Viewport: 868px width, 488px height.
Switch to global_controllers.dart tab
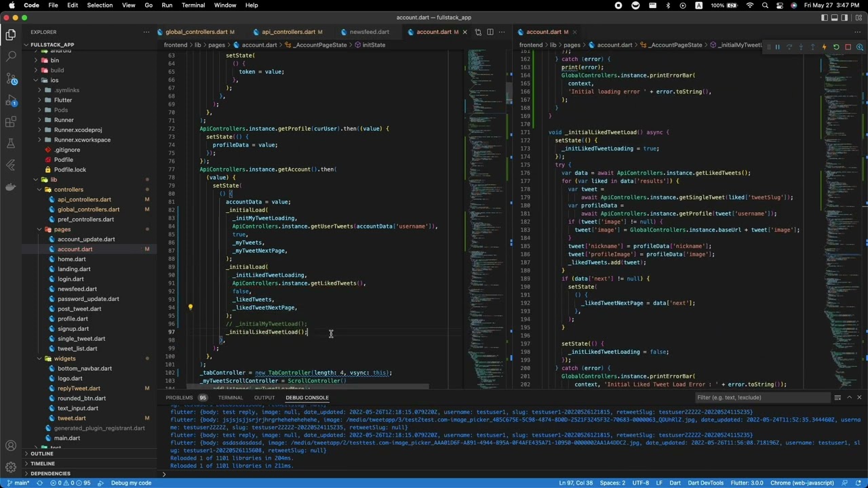click(197, 32)
